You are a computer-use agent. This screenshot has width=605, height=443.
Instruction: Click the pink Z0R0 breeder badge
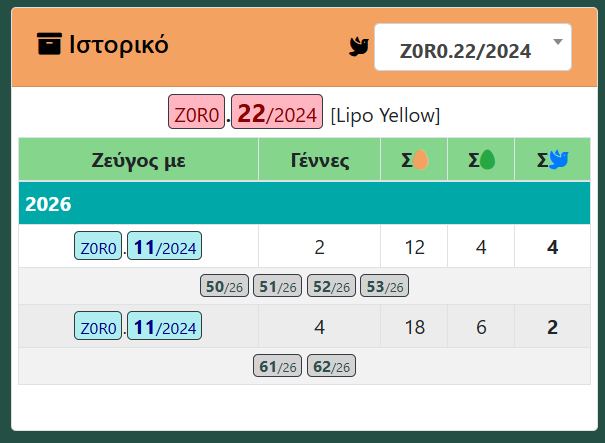tap(196, 112)
